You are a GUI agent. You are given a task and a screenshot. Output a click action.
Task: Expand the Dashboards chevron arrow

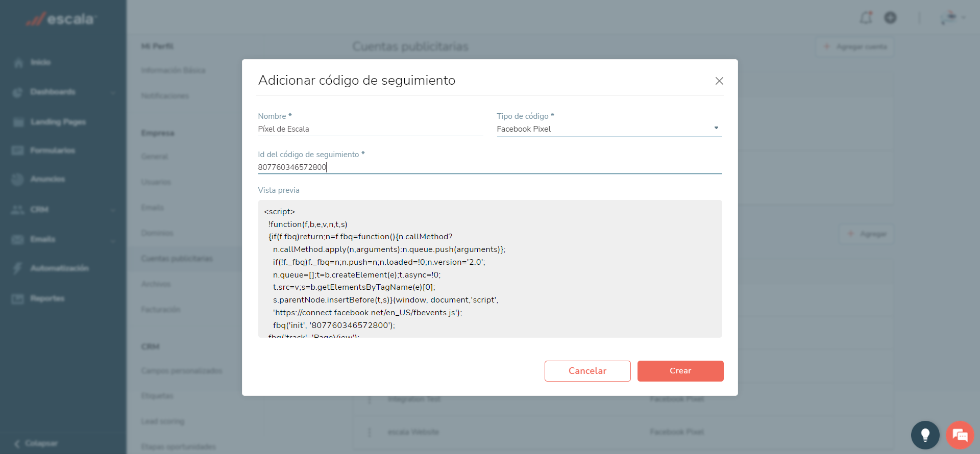click(113, 92)
